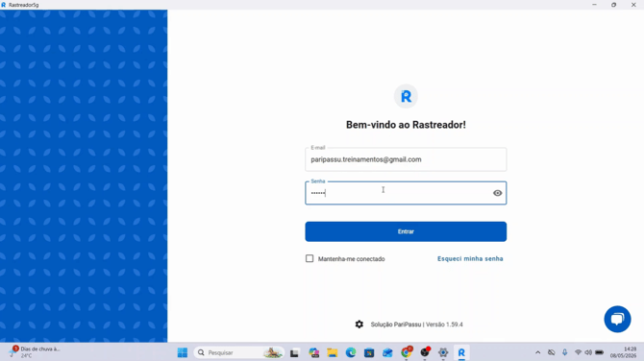Screen dimensions: 644x361
Task: Click the volume speaker tray icon
Action: [588, 352]
